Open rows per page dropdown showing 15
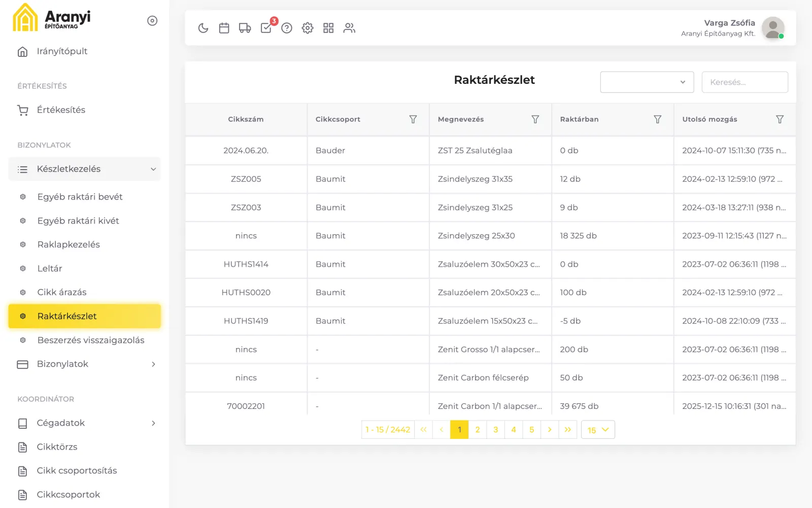The width and height of the screenshot is (812, 508). pos(598,430)
